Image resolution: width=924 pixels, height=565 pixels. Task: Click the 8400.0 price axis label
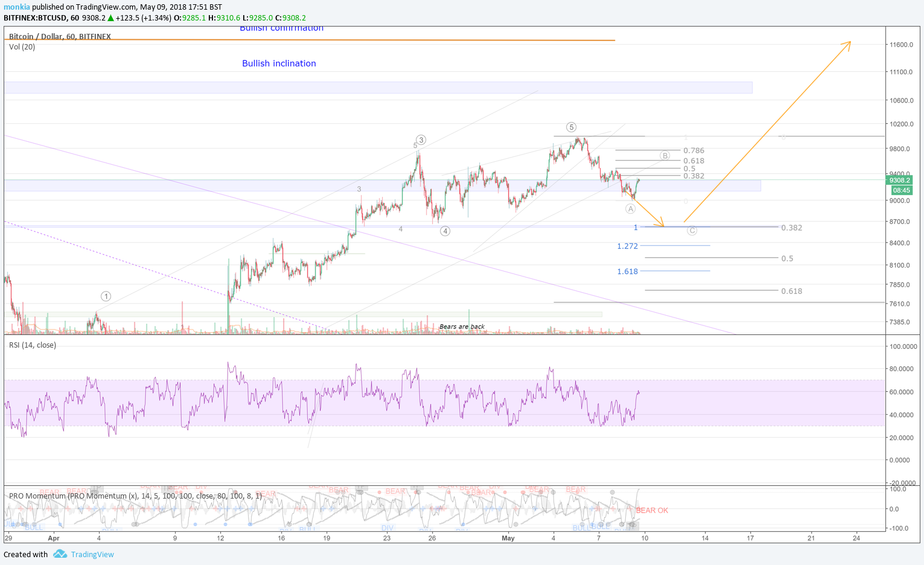tap(900, 243)
